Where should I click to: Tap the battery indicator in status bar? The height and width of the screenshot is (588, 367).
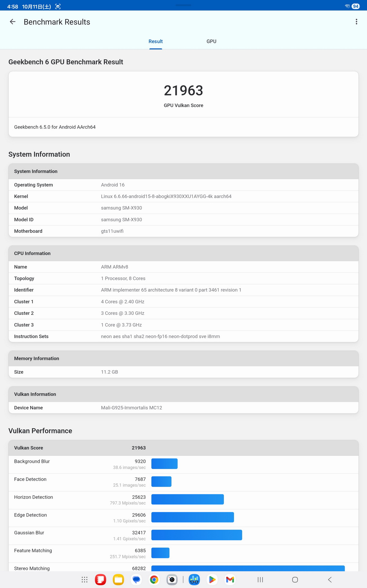coord(356,6)
